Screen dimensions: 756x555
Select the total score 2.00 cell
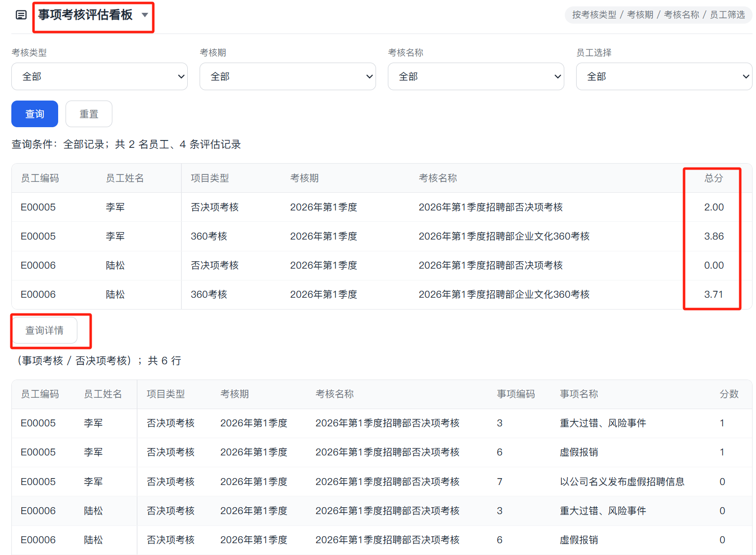[x=714, y=207]
